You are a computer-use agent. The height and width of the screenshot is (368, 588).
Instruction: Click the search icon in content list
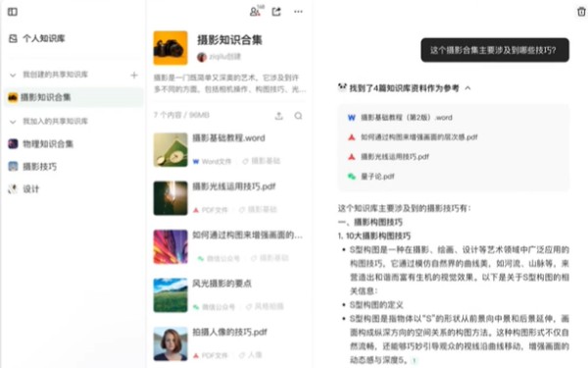(298, 116)
